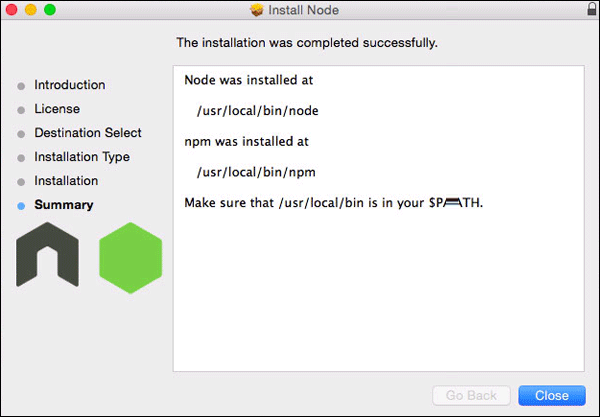This screenshot has height=417, width=600.
Task: Go to the Destination Select step
Action: [x=88, y=133]
